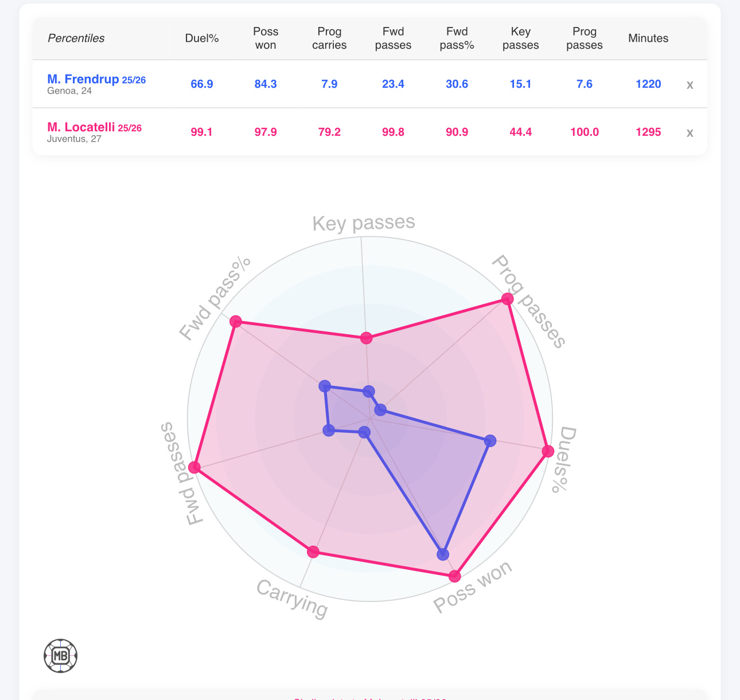Click Frendrup's blue Duels% radar point
The image size is (740, 700).
tap(490, 440)
